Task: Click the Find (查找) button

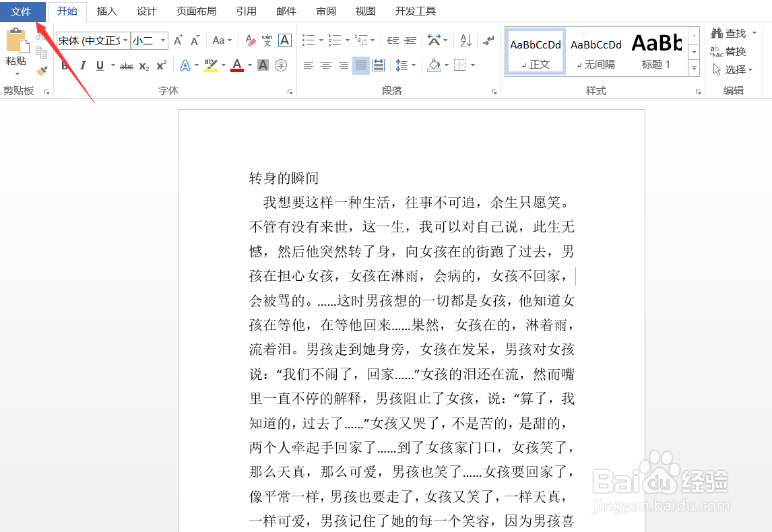Action: [x=729, y=33]
